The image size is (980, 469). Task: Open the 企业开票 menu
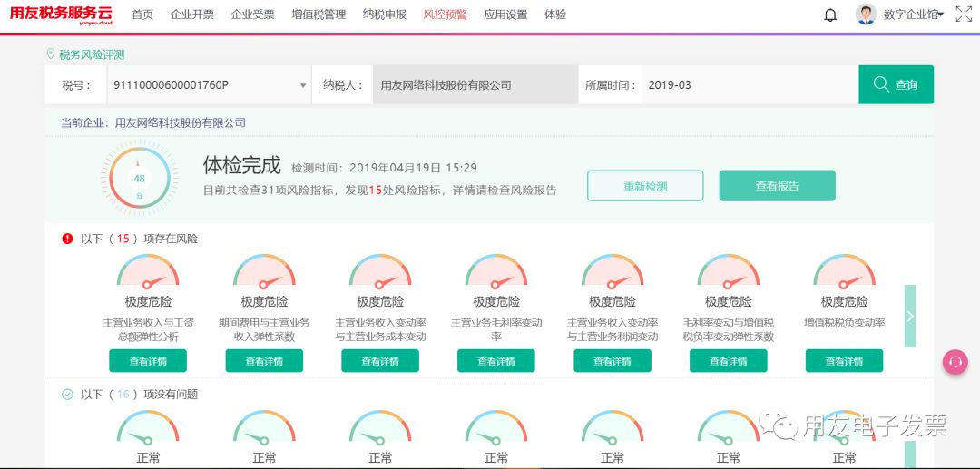pyautogui.click(x=192, y=15)
